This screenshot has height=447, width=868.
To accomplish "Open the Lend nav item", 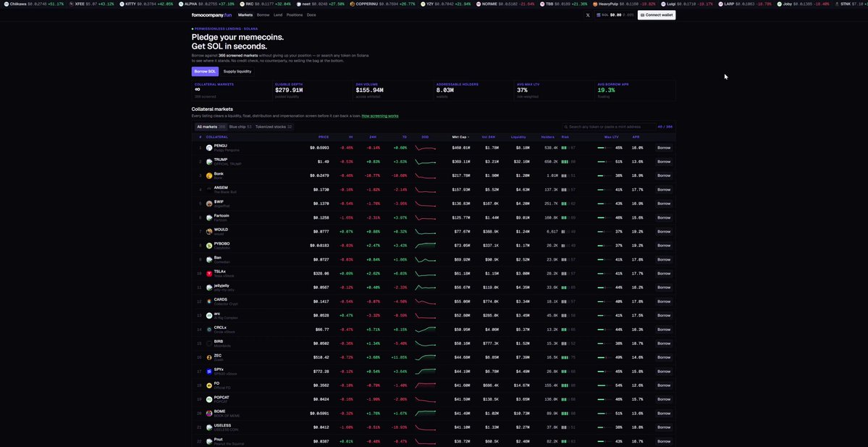I will pyautogui.click(x=278, y=15).
